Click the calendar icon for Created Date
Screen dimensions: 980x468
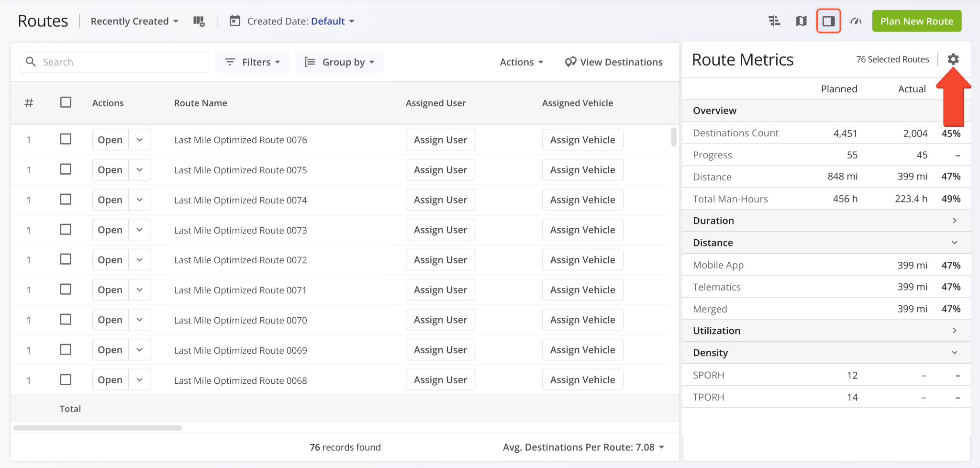[234, 21]
